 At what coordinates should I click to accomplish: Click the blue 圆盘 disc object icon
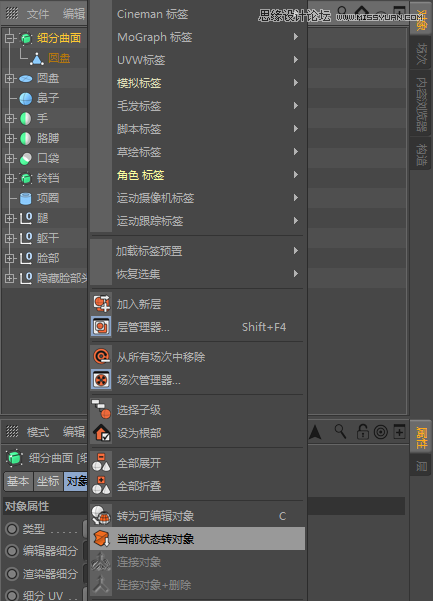pos(26,79)
